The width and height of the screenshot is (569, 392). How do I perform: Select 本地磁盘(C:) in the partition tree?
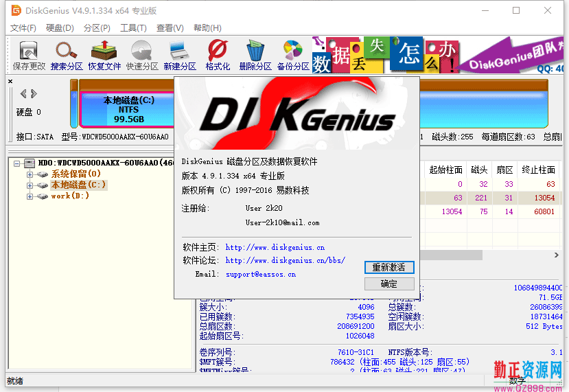coord(78,185)
